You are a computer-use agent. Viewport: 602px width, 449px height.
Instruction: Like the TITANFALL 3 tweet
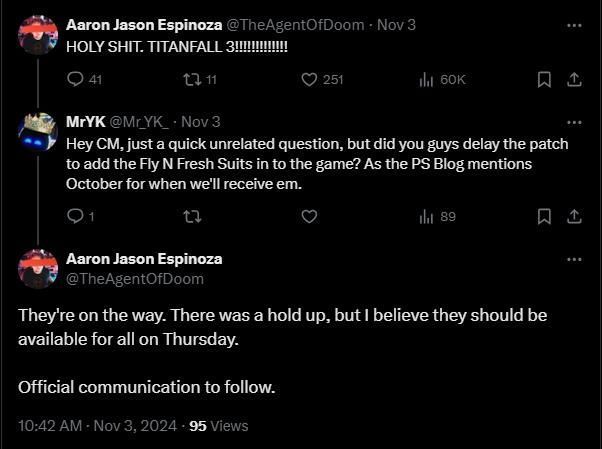pos(310,80)
